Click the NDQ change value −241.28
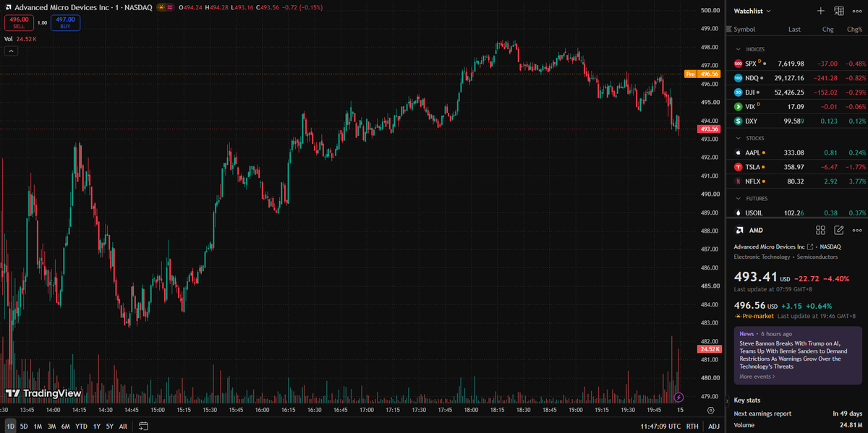The image size is (868, 433). [824, 78]
